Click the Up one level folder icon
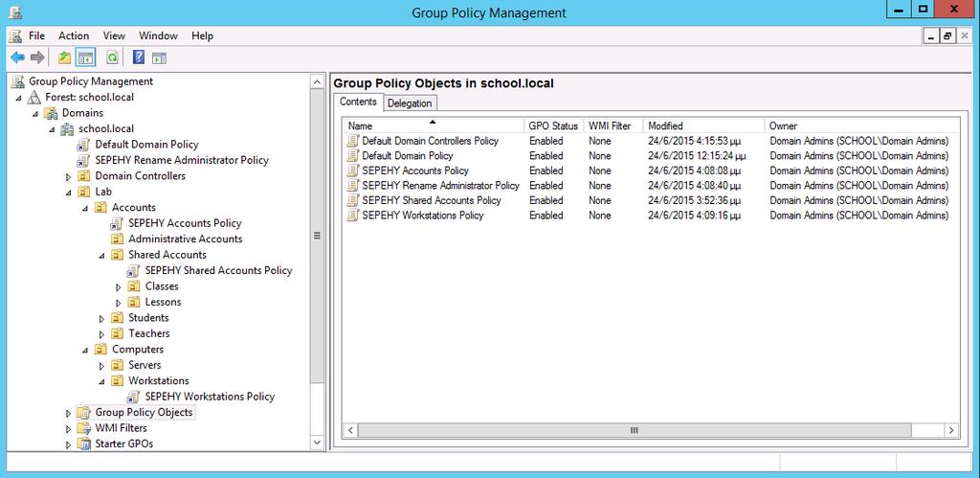980x478 pixels. [x=64, y=58]
